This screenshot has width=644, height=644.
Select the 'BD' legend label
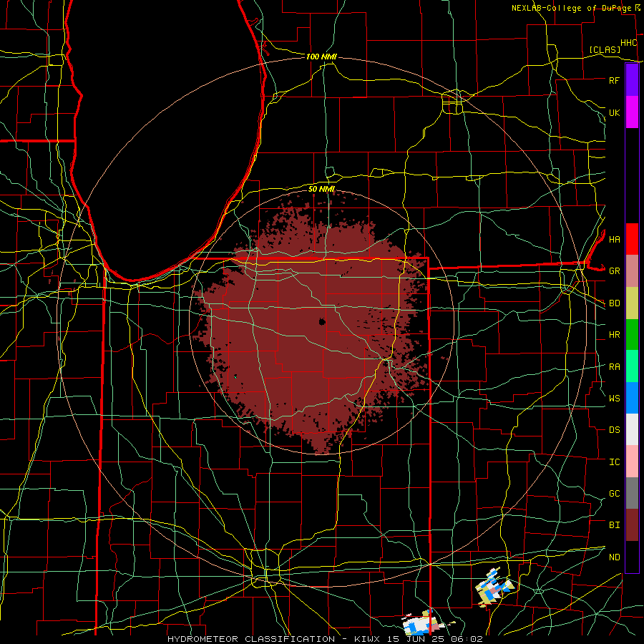(614, 303)
